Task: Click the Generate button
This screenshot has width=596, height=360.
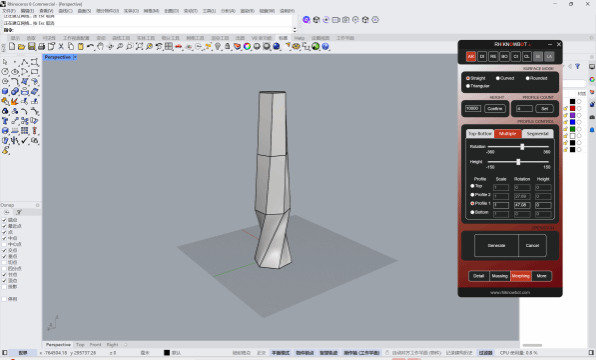Action: coord(496,246)
